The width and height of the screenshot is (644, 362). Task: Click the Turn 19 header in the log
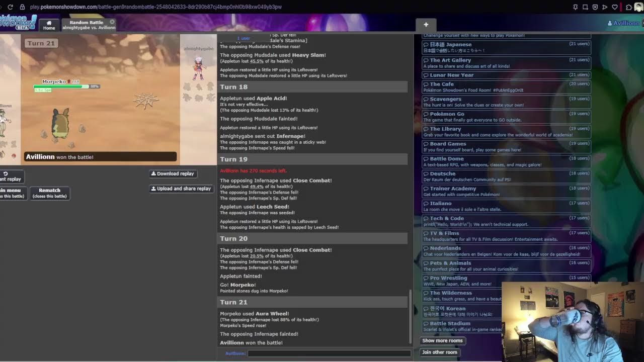(312, 159)
